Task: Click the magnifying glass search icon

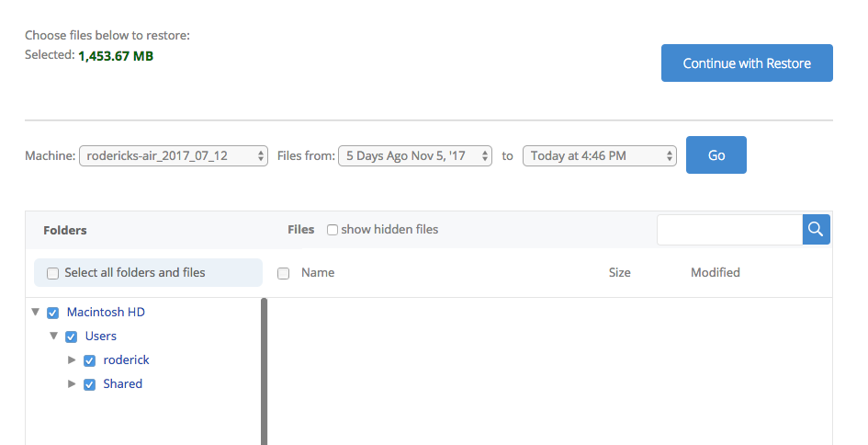Action: 816,230
